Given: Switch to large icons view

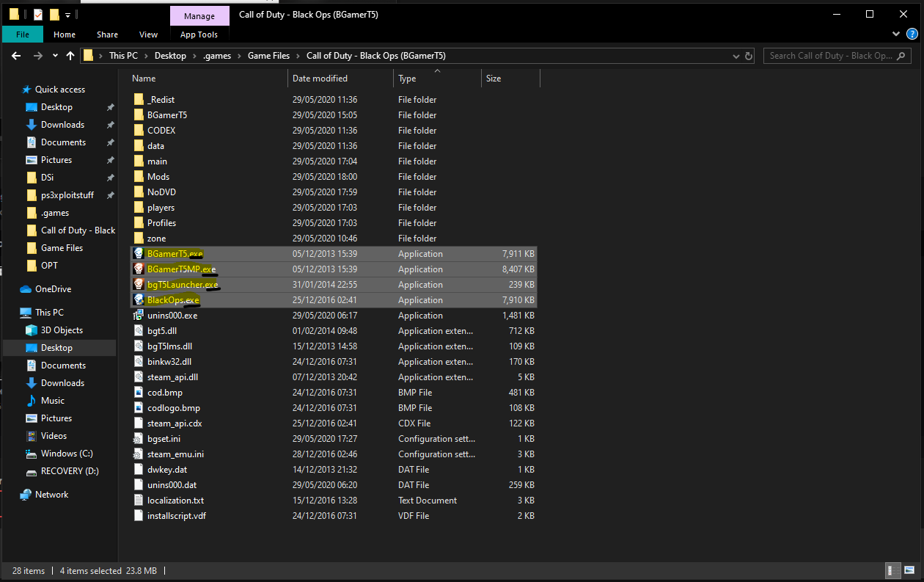Looking at the screenshot, I should (x=910, y=570).
